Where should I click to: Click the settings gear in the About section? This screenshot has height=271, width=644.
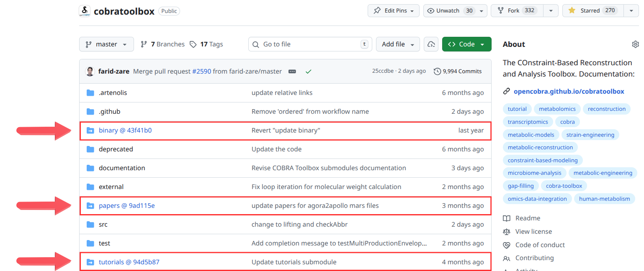click(636, 44)
